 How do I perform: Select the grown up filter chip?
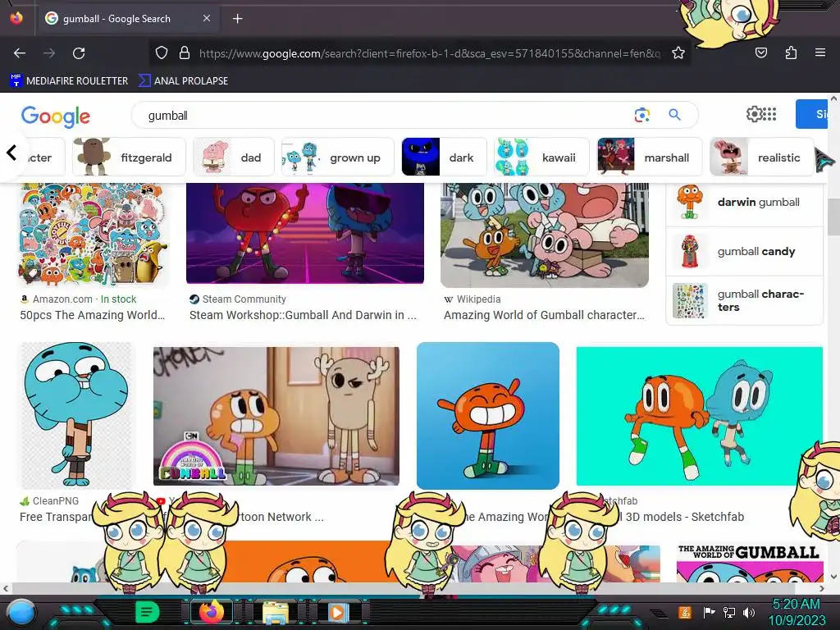point(337,157)
